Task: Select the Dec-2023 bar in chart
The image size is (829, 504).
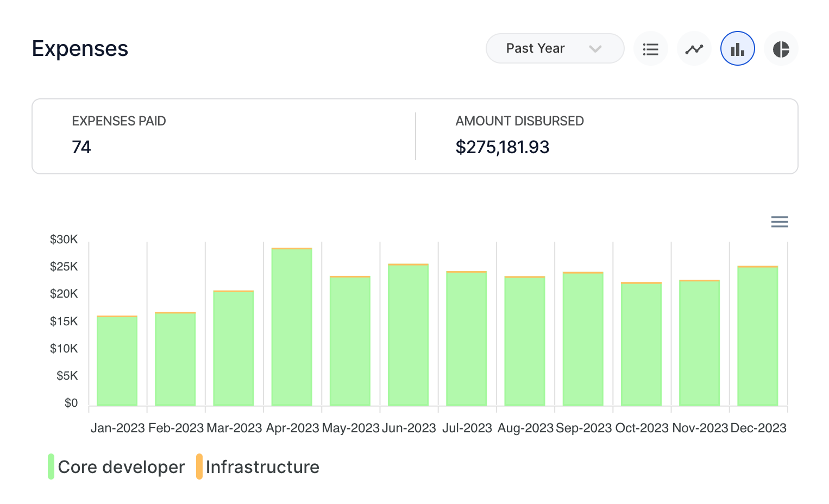Action: pos(757,337)
